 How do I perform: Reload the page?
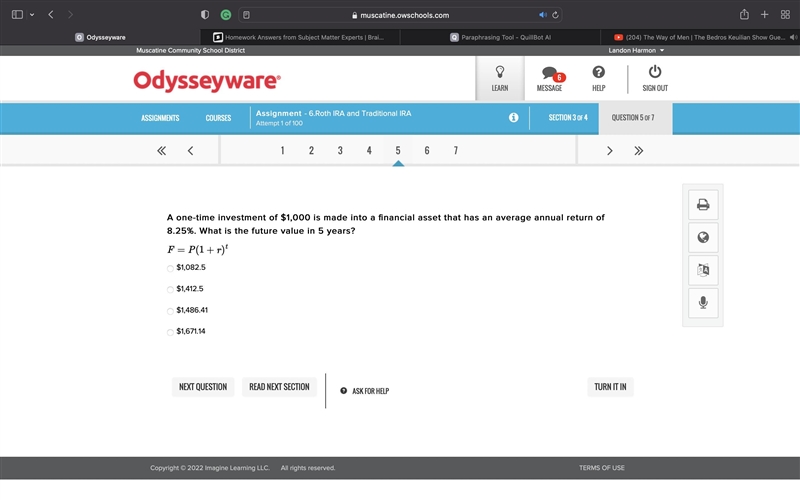(x=555, y=15)
